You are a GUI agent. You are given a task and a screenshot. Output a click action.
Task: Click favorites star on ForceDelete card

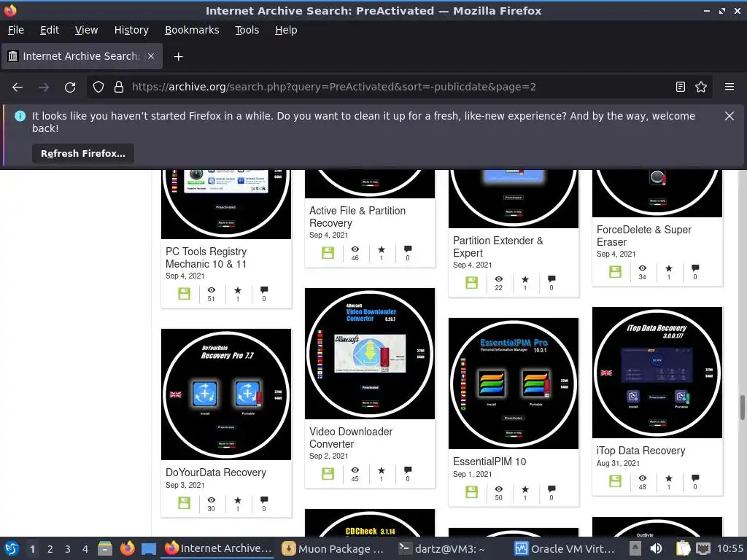(x=668, y=268)
